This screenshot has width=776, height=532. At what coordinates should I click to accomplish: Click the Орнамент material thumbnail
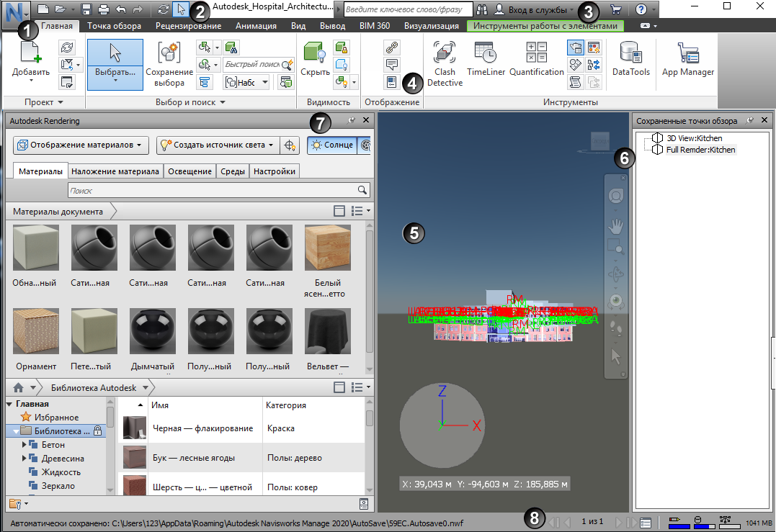tap(35, 330)
